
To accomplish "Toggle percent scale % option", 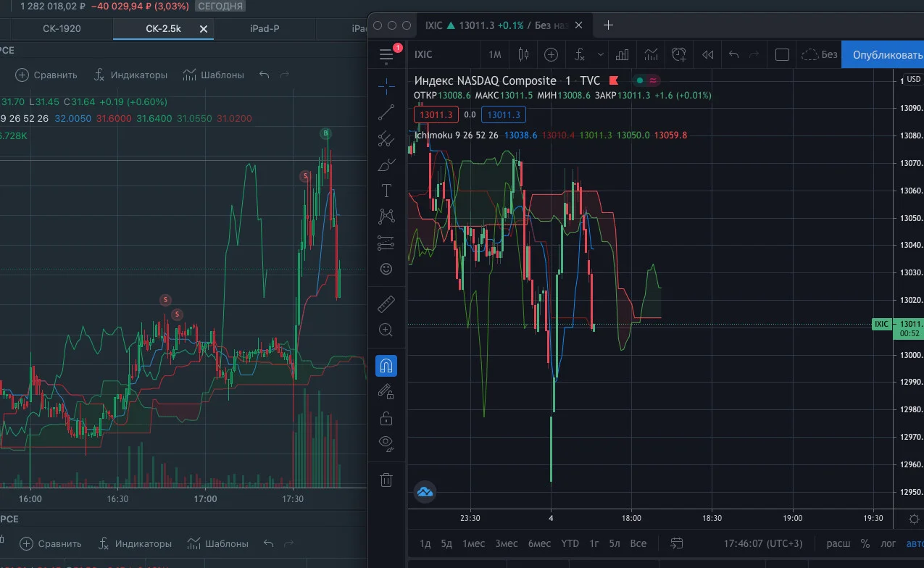I will tap(865, 543).
